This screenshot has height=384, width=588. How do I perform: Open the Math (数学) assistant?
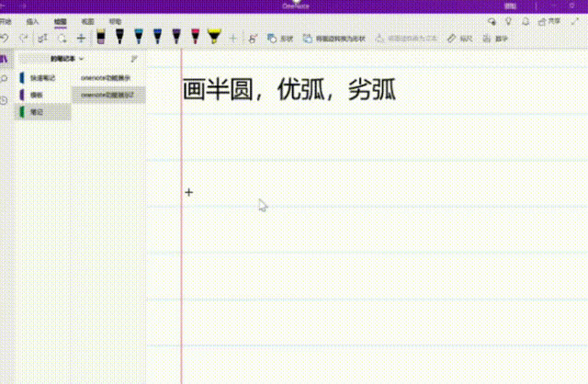[x=495, y=39]
